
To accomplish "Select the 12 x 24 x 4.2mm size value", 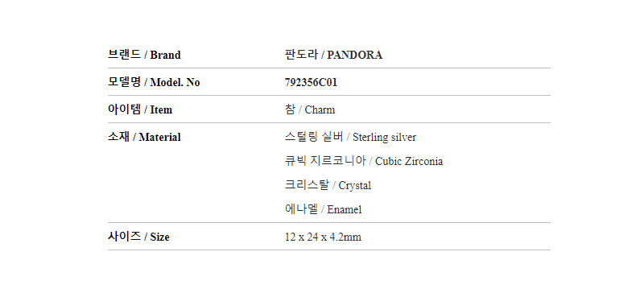I will click(323, 237).
